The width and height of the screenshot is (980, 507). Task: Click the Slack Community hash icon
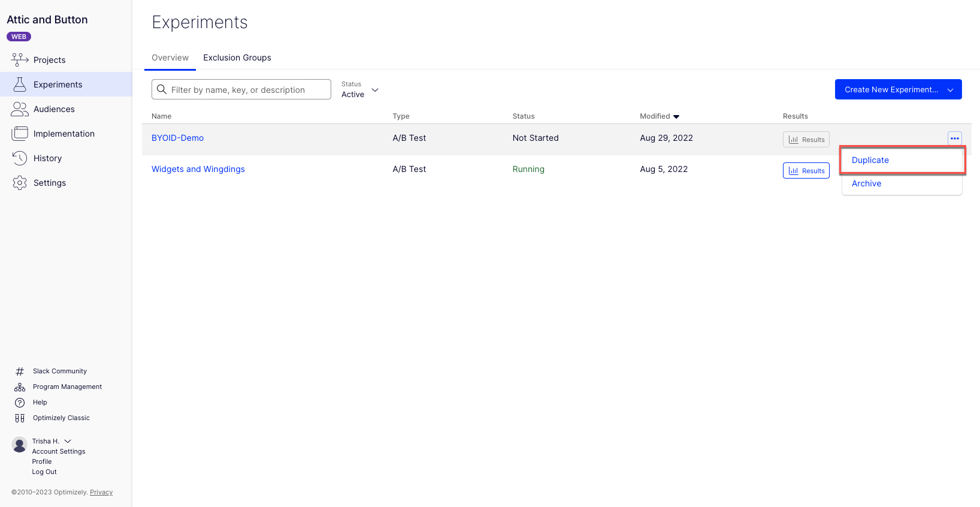(x=20, y=372)
